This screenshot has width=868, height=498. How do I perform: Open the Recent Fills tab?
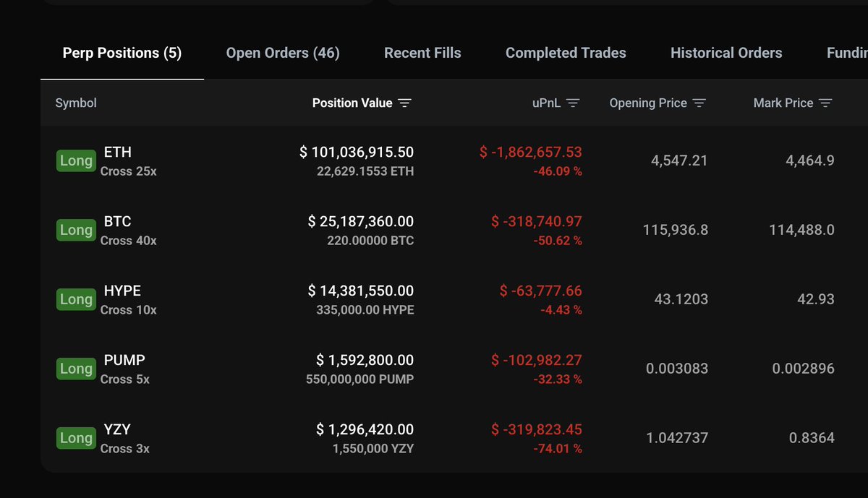422,53
